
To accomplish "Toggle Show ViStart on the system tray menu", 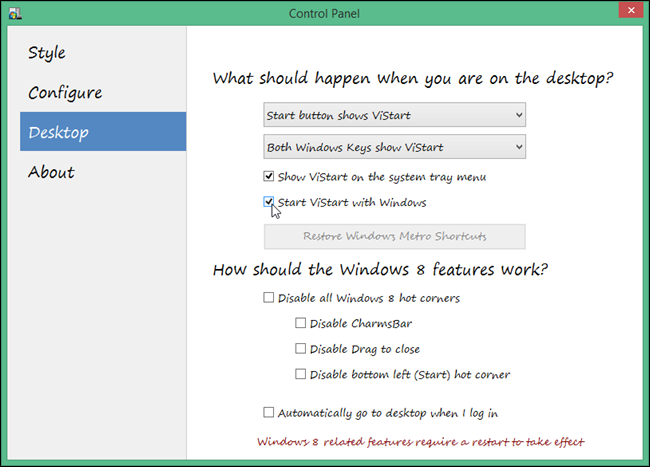I will (x=269, y=176).
